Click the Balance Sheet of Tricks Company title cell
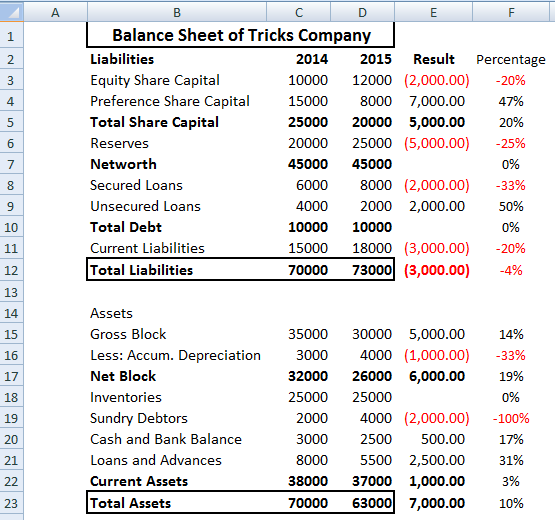The height and width of the screenshot is (520, 555). pyautogui.click(x=241, y=35)
